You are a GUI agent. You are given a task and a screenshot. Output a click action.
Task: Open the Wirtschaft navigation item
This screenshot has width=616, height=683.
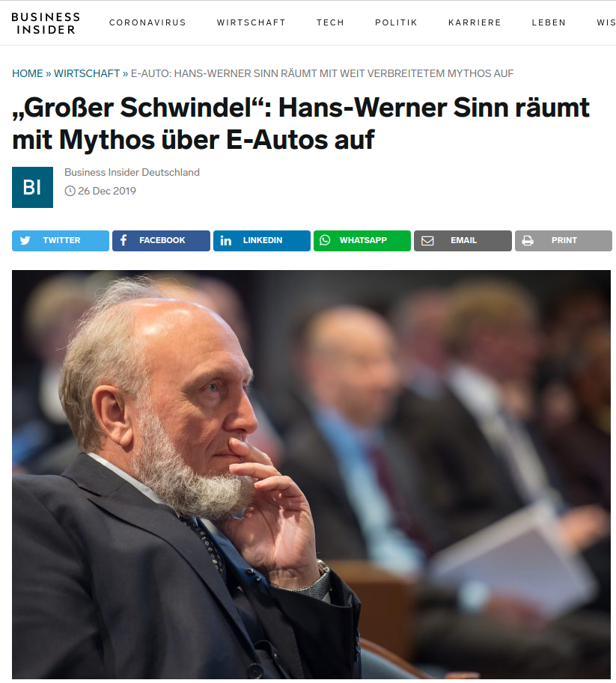(x=251, y=22)
